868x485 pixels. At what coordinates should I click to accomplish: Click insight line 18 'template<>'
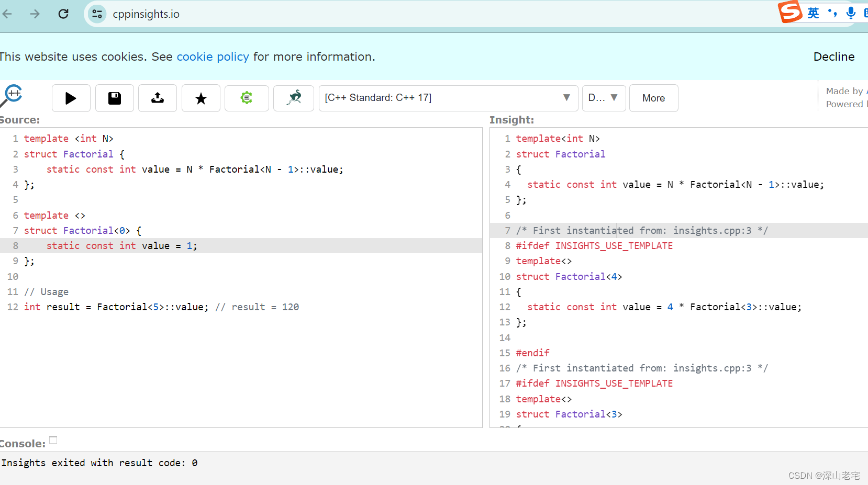click(x=544, y=399)
